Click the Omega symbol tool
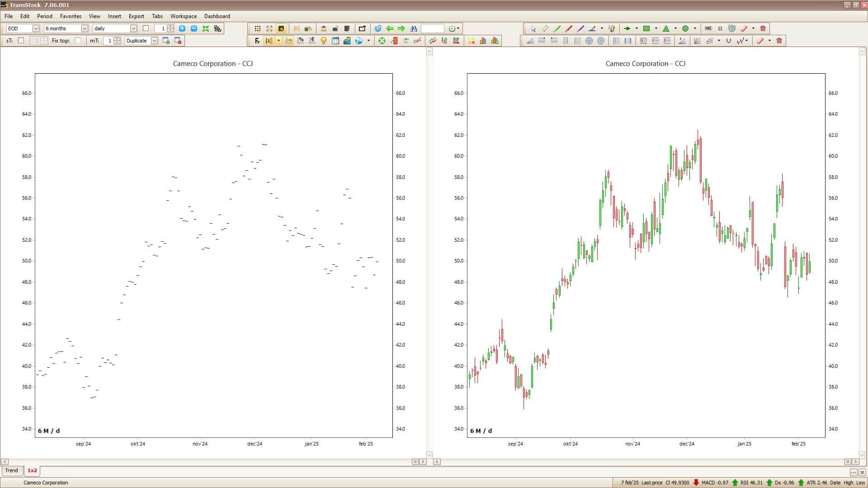 [720, 28]
